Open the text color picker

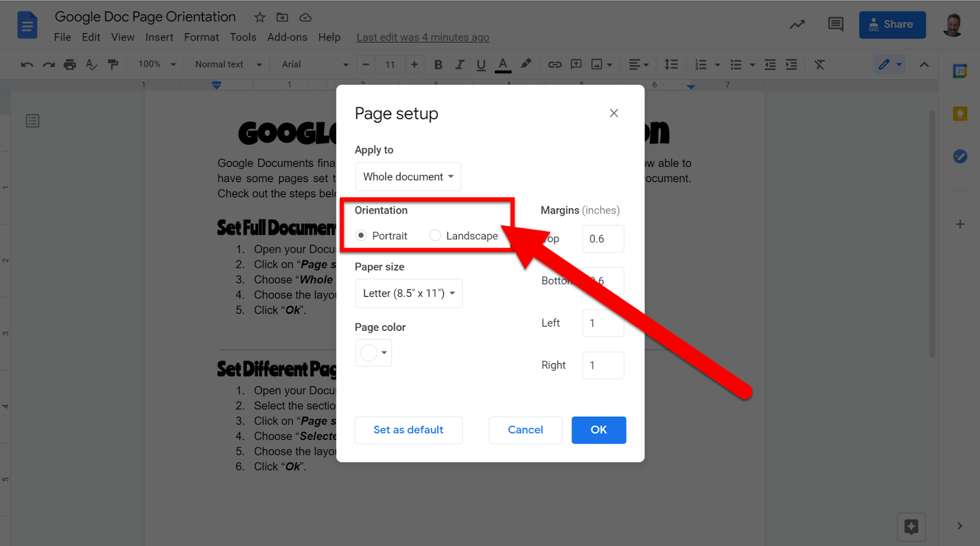[x=503, y=64]
